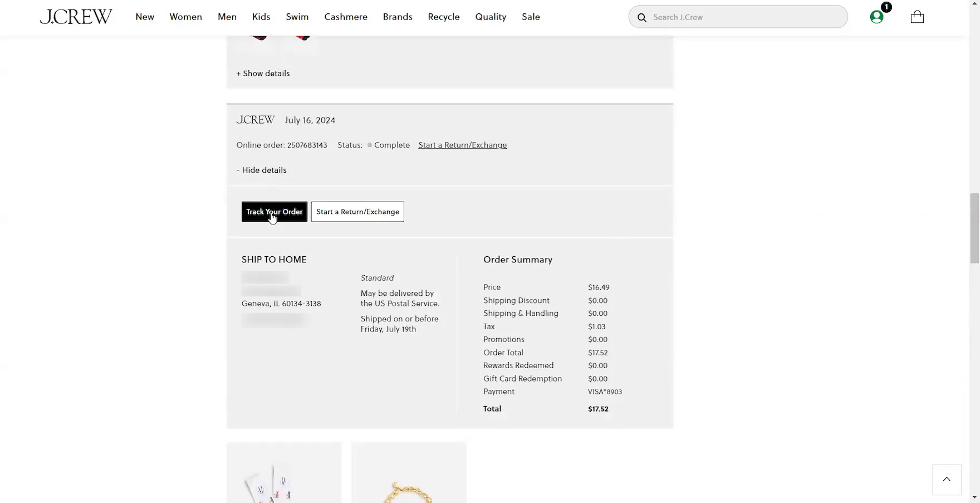Open the socks product thumbnail
This screenshot has width=980, height=503.
tap(284, 472)
